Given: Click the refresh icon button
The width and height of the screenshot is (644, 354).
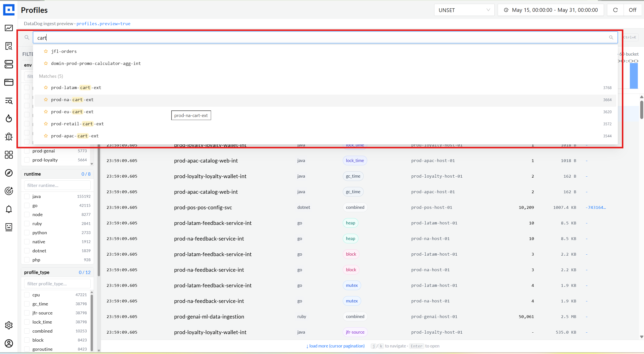Looking at the screenshot, I should pos(615,10).
